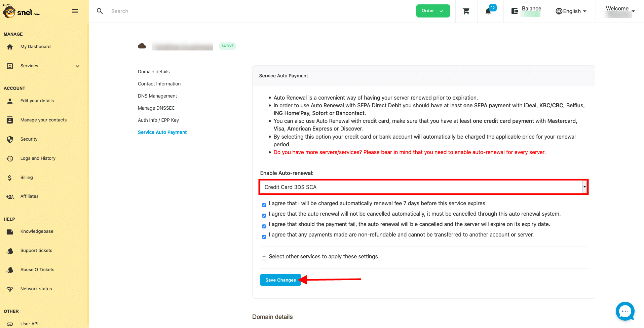Check 'Select other services to apply' box

(x=264, y=258)
